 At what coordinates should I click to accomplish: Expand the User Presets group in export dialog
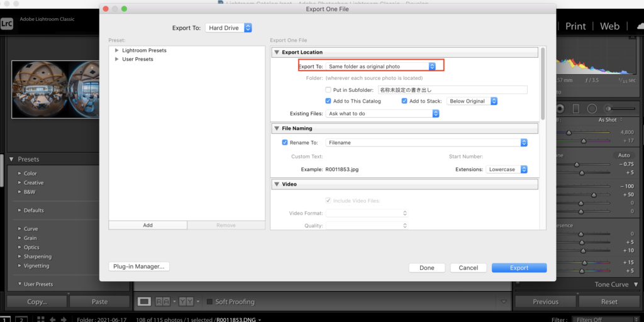(x=116, y=59)
